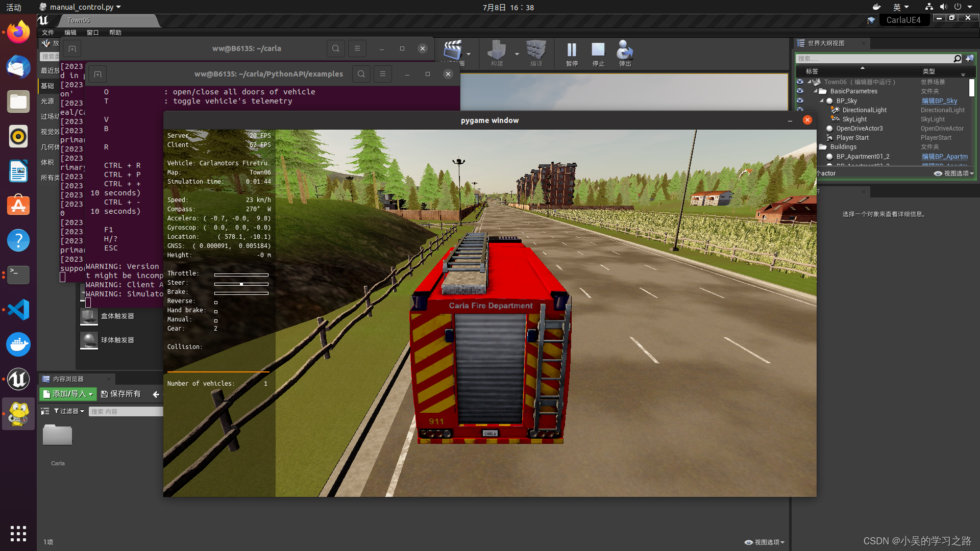Open the Show Applications grid

click(x=18, y=534)
